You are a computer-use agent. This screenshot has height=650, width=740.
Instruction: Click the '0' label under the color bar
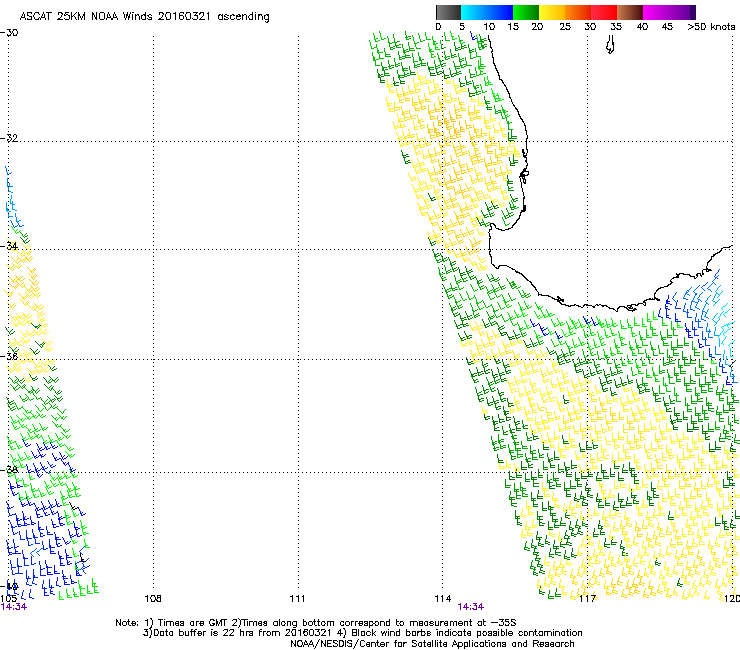tap(438, 27)
